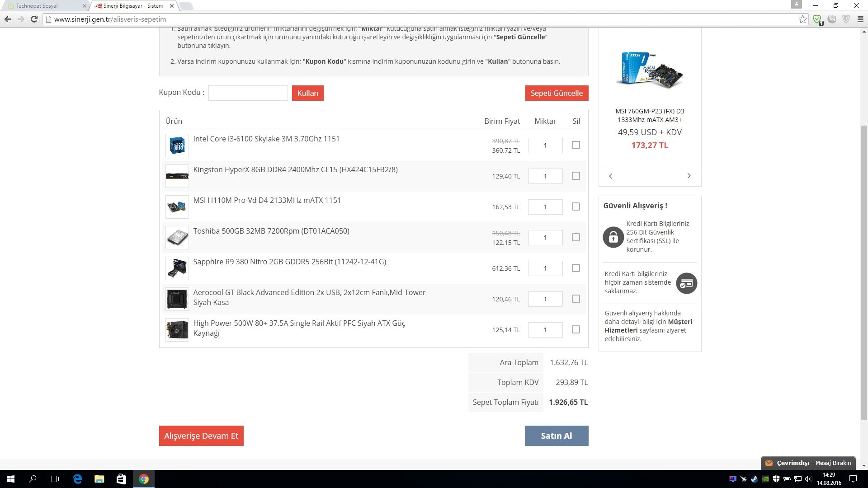The image size is (868, 488).
Task: Open the Chrome menu hamburger icon
Action: coord(860,19)
